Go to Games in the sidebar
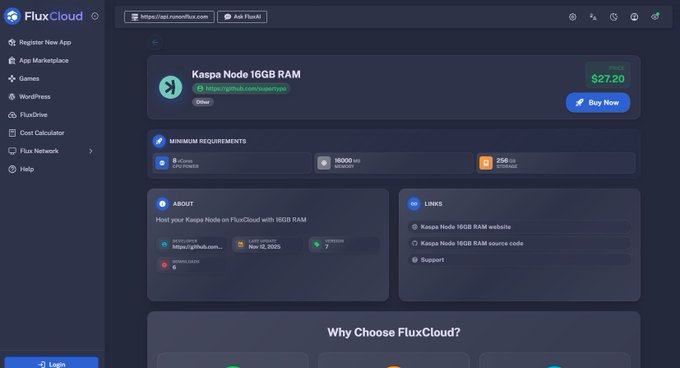Viewport: 680px width, 368px height. (29, 79)
